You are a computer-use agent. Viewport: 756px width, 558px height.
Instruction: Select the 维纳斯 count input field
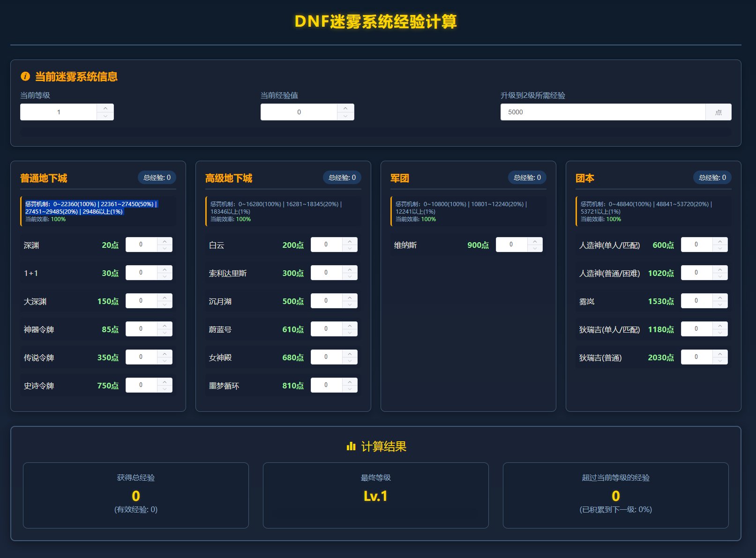click(512, 244)
